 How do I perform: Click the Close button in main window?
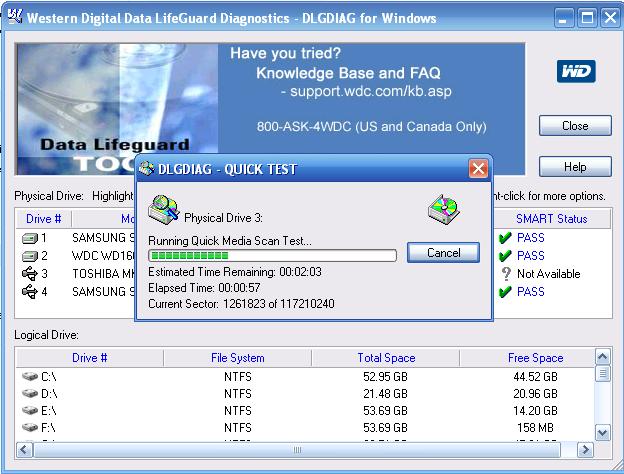click(x=575, y=126)
